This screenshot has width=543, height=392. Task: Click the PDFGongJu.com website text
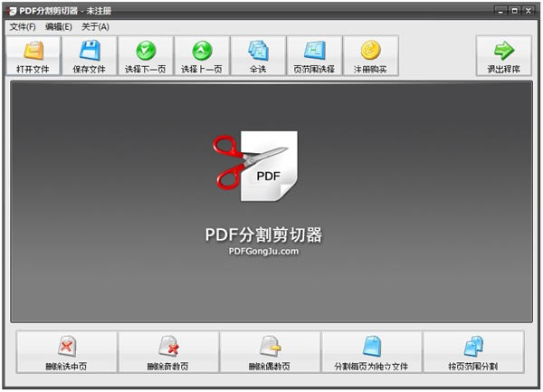click(x=263, y=252)
